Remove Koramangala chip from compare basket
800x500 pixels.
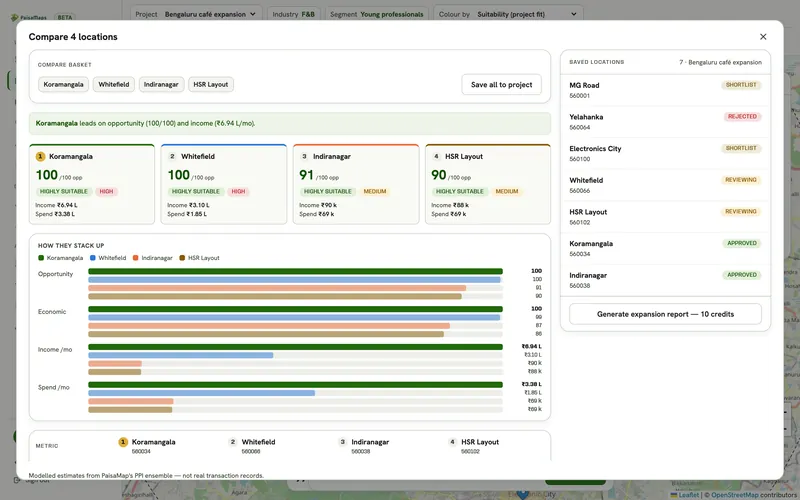click(63, 85)
